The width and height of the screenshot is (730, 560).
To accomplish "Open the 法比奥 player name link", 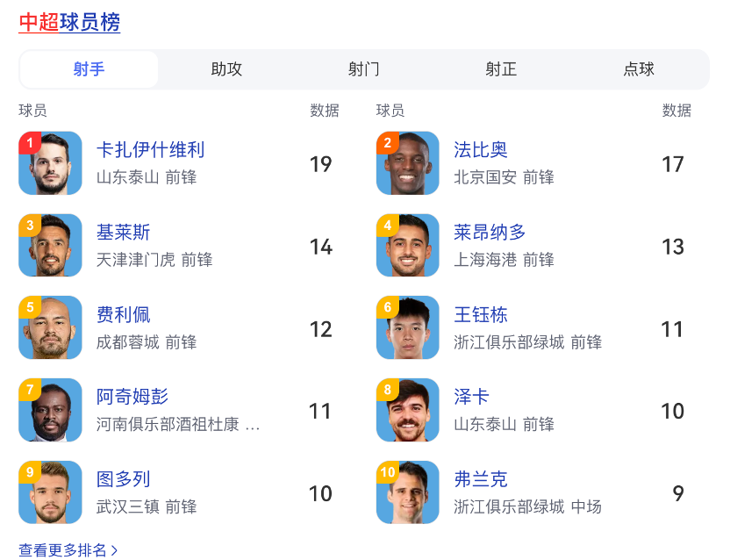I will click(481, 150).
